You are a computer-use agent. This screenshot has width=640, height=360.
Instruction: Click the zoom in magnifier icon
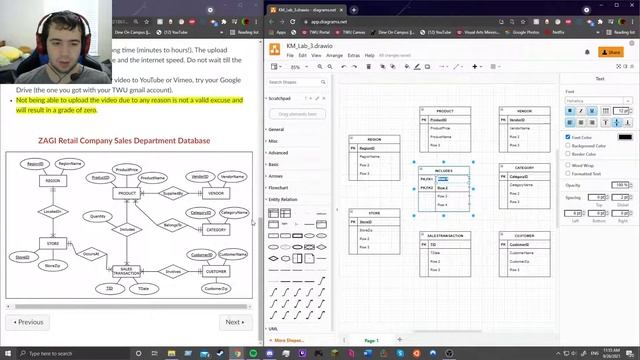(x=320, y=67)
